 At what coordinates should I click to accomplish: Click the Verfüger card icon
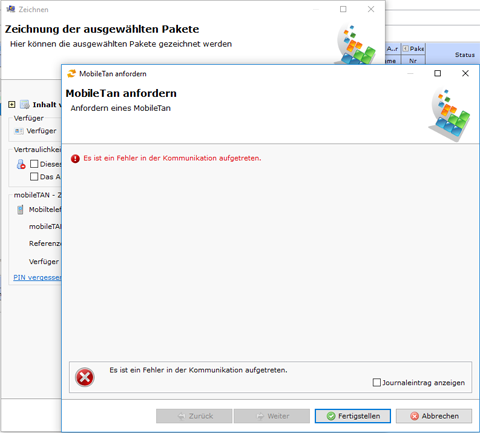pyautogui.click(x=19, y=131)
